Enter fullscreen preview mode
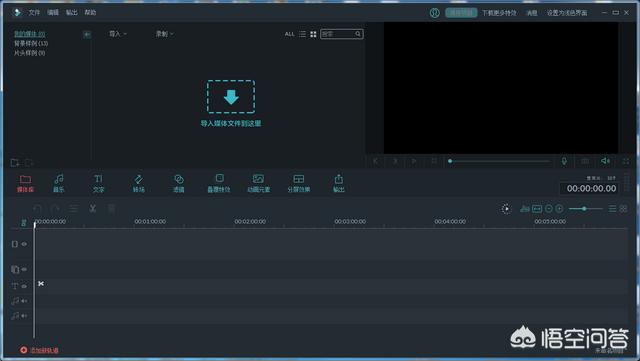This screenshot has width=640, height=361. (x=626, y=162)
